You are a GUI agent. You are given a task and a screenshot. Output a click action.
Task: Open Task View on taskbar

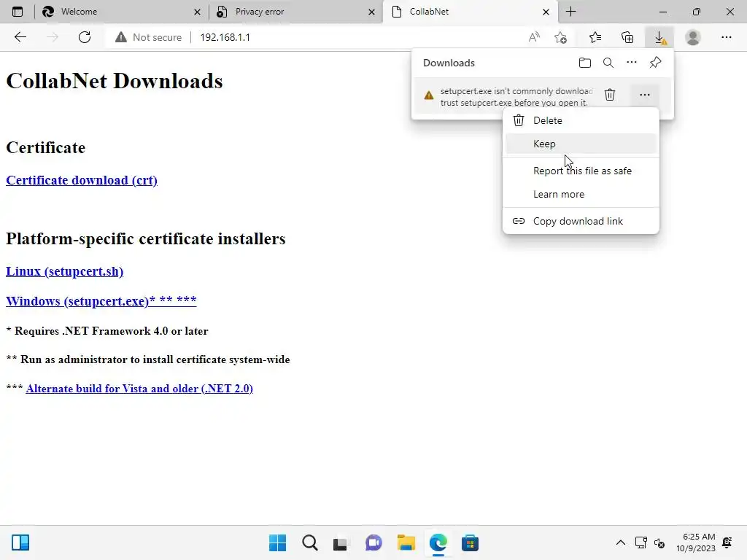pyautogui.click(x=340, y=542)
